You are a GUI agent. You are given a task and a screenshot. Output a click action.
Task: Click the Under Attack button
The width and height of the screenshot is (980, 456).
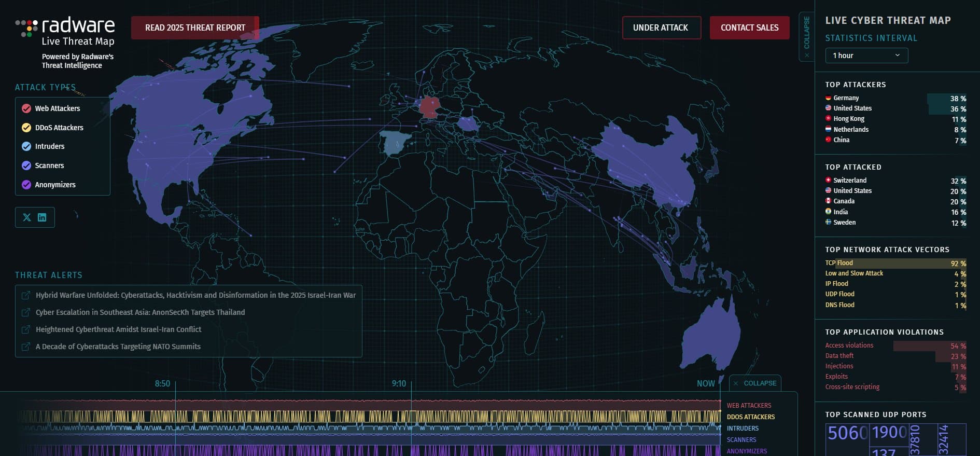click(x=661, y=27)
